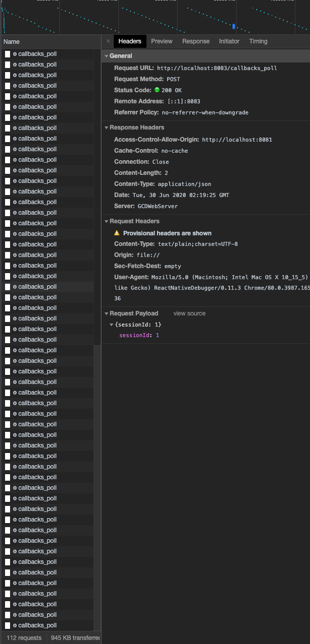310x644 pixels.
Task: Collapse the Request Payload section
Action: coord(106,313)
